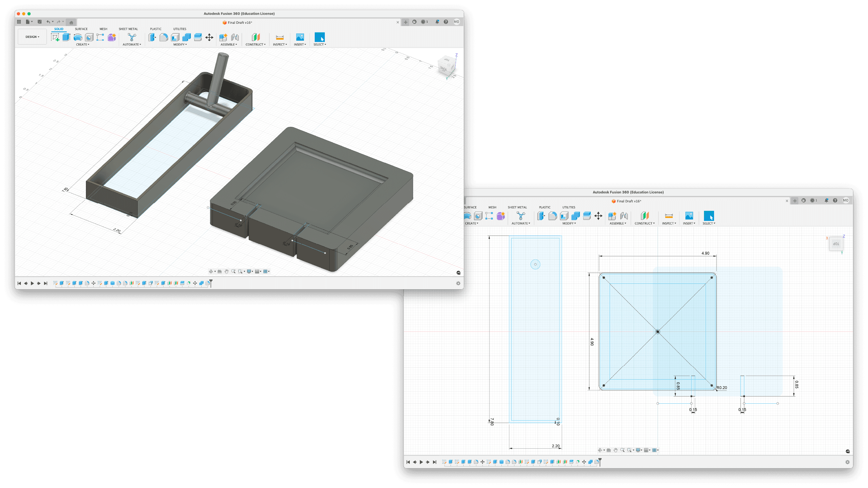Click Move/Copy arrows icon in right window toolbar
The image size is (868, 488).
(598, 216)
